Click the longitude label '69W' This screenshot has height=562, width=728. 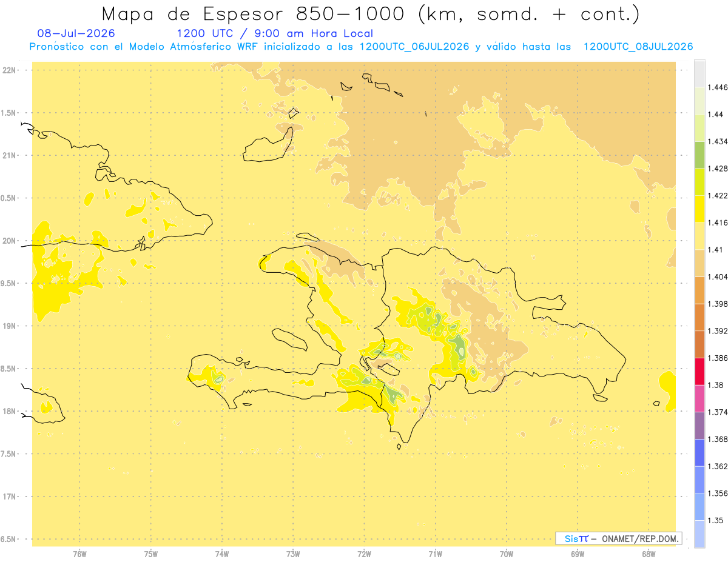(578, 554)
